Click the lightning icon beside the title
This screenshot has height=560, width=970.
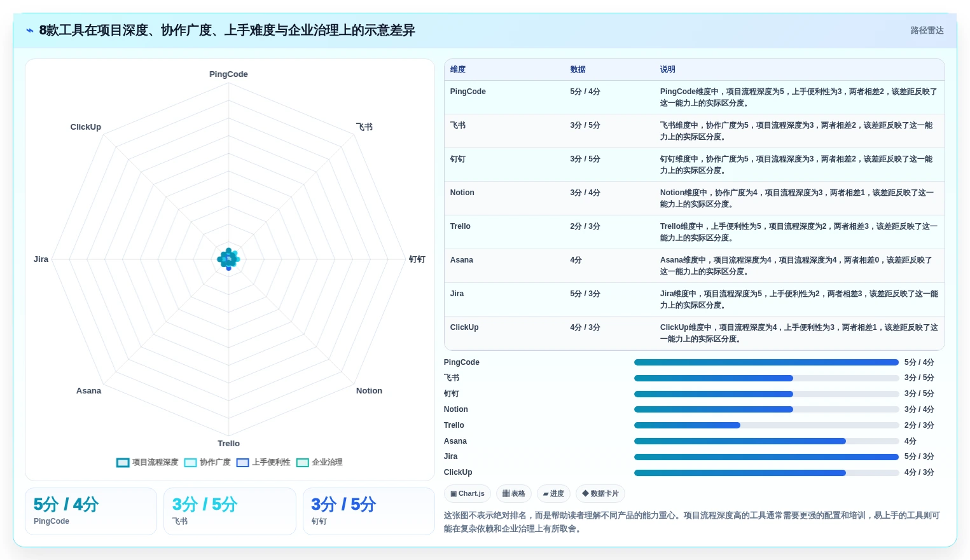(29, 31)
